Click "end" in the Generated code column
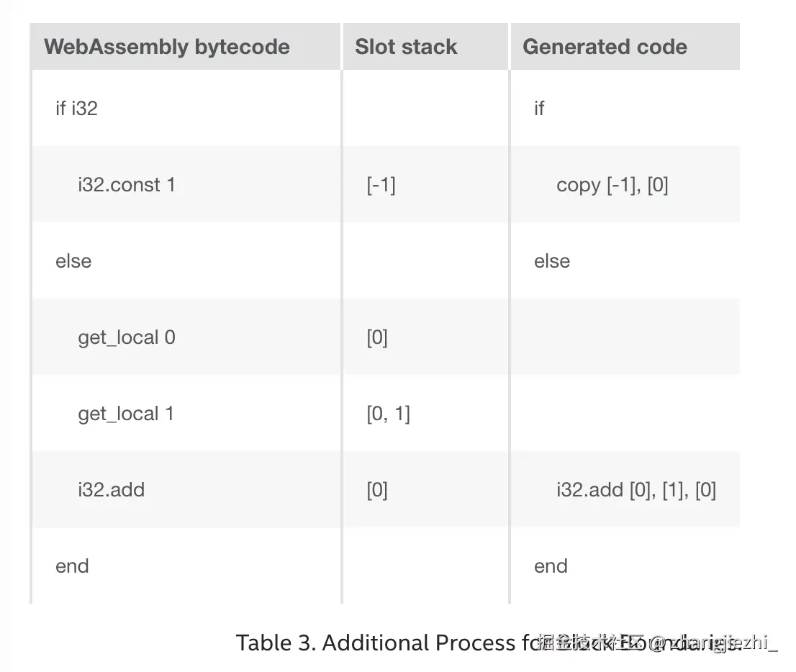The width and height of the screenshot is (796, 672). 551,566
